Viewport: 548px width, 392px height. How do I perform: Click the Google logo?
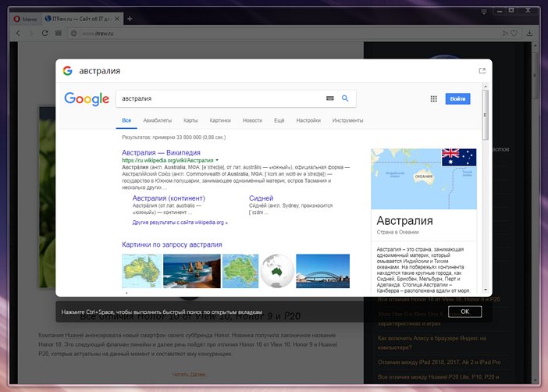click(x=87, y=99)
